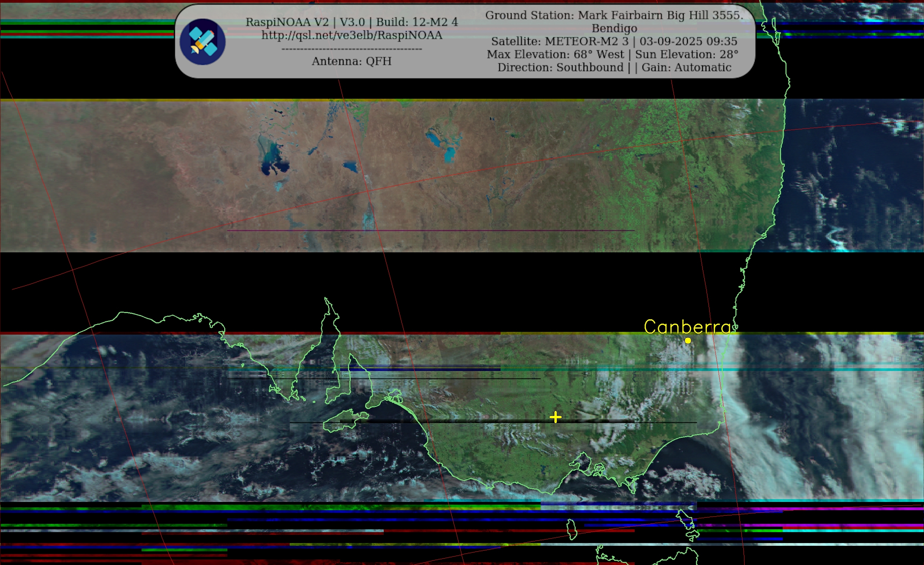
Task: Click the Gain: Automatic text
Action: (x=686, y=68)
